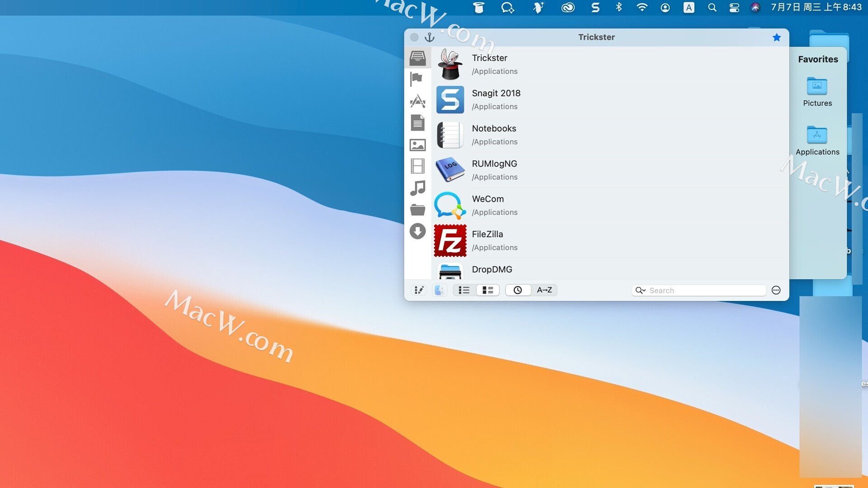
Task: Open Siri from the menu bar
Action: (x=755, y=7)
